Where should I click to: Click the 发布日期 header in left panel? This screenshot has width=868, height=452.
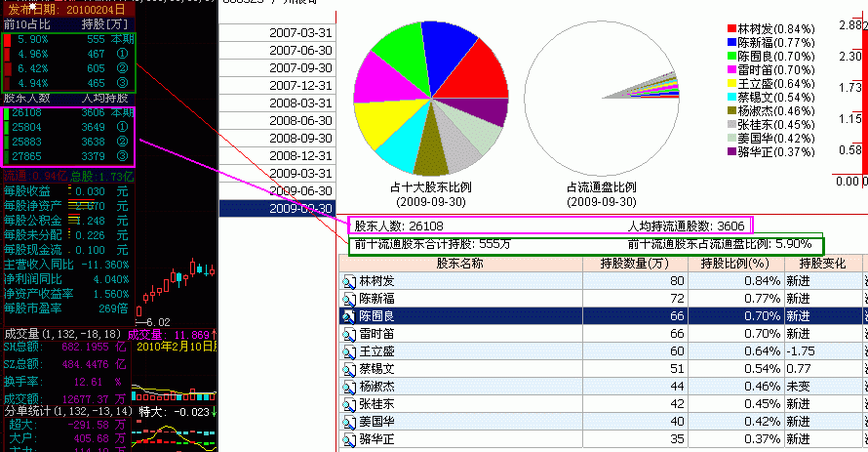[x=66, y=10]
